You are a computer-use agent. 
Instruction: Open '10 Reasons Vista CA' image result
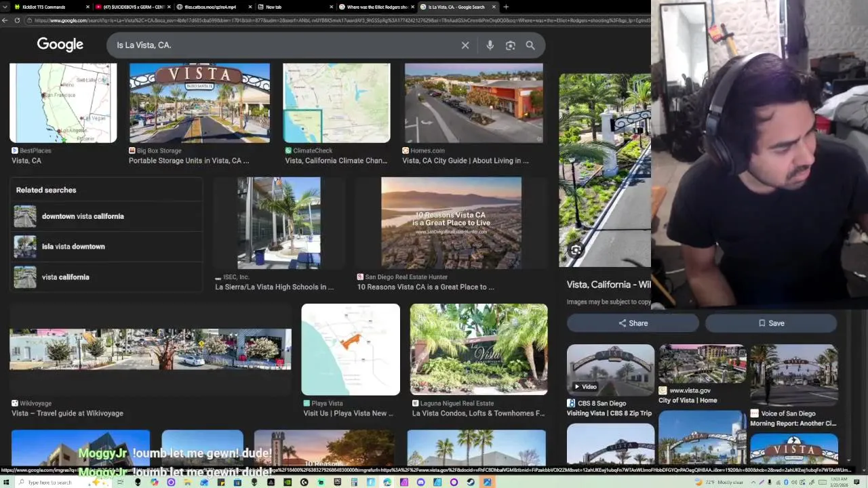pyautogui.click(x=451, y=223)
